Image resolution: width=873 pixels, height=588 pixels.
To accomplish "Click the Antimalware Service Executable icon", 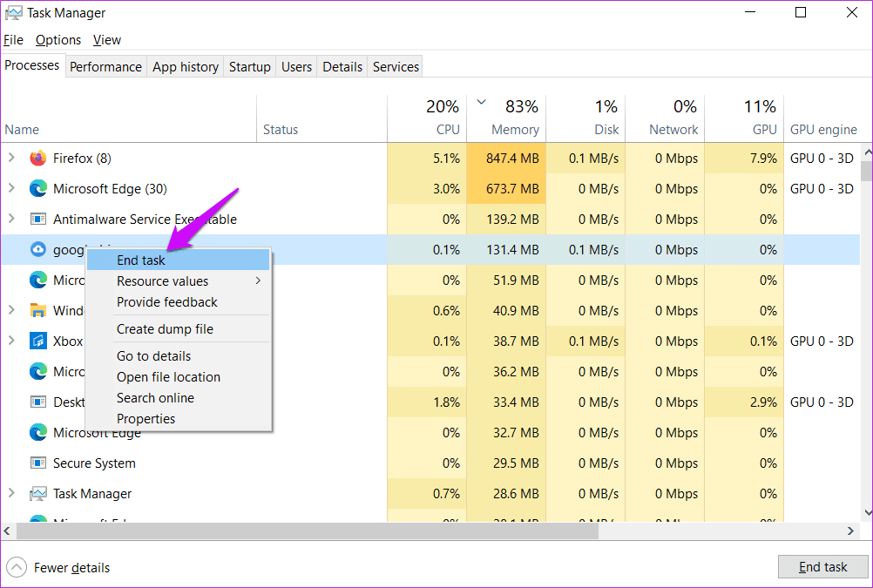I will tap(37, 220).
